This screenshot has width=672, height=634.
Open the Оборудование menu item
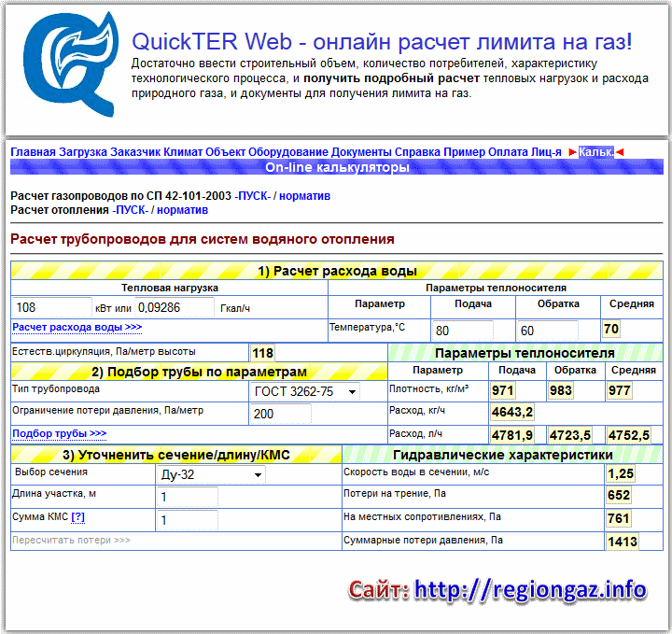(287, 151)
